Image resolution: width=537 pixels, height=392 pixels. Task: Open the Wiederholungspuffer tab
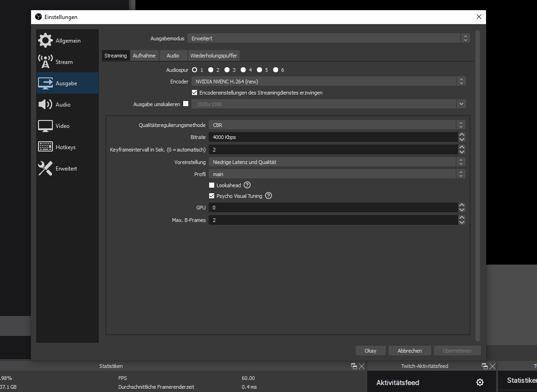213,56
